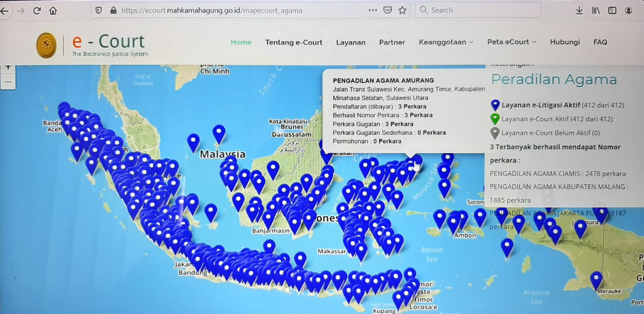This screenshot has width=644, height=314.
Task: Click the e-Court logo emblem
Action: pyautogui.click(x=47, y=45)
